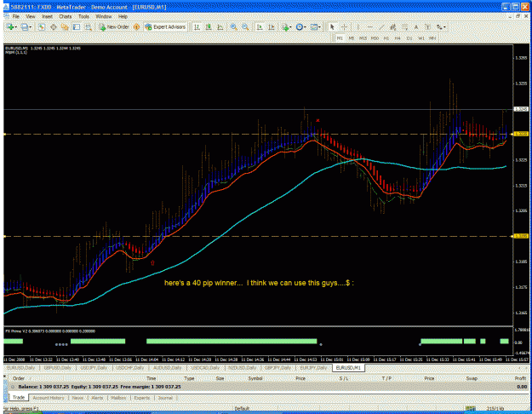Open the Navigator folder icon
The image size is (532, 414).
[65, 27]
